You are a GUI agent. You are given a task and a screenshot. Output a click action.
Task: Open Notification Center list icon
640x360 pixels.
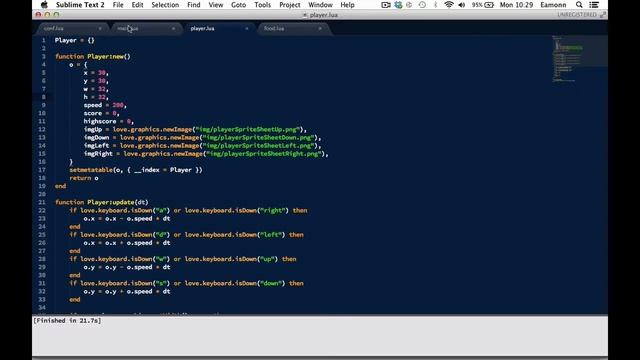click(594, 5)
